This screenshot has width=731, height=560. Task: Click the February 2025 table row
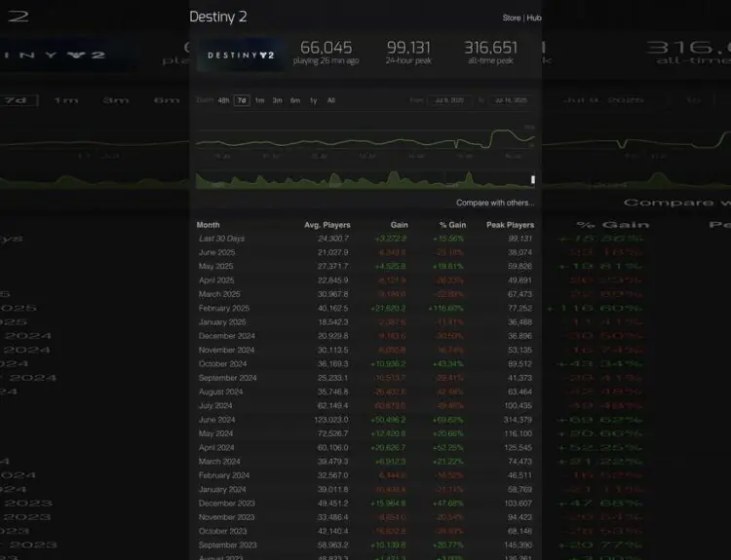(x=365, y=308)
